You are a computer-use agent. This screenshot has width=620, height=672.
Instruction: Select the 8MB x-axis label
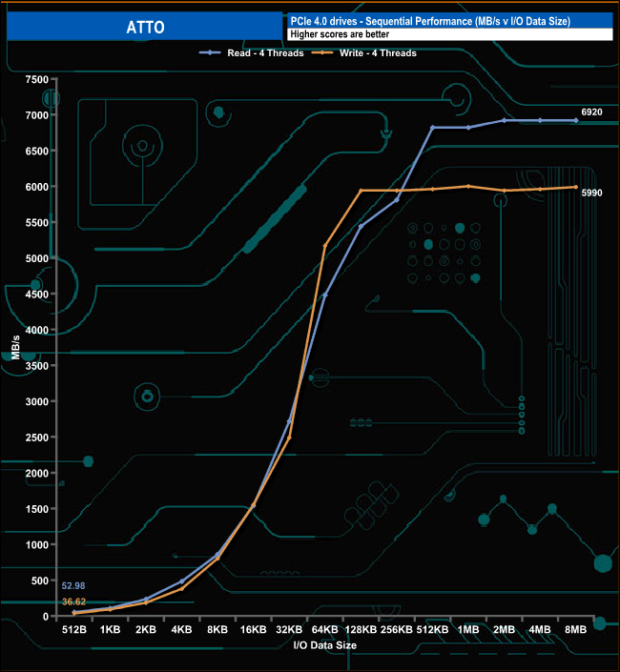[576, 629]
